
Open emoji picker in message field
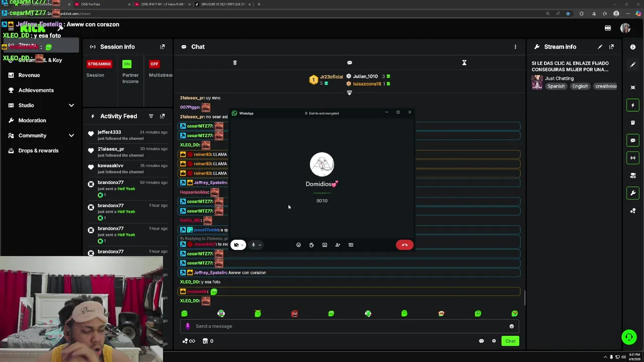point(512,326)
